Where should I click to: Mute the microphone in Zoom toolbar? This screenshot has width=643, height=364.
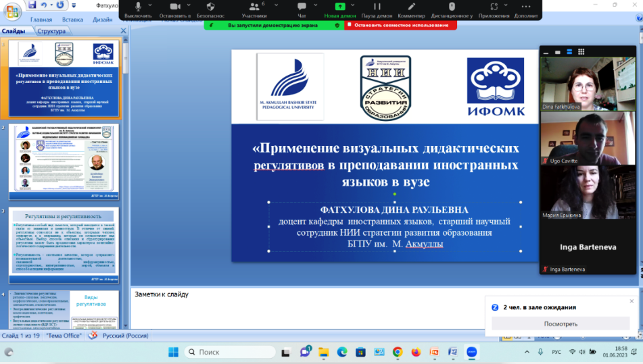[x=139, y=7]
